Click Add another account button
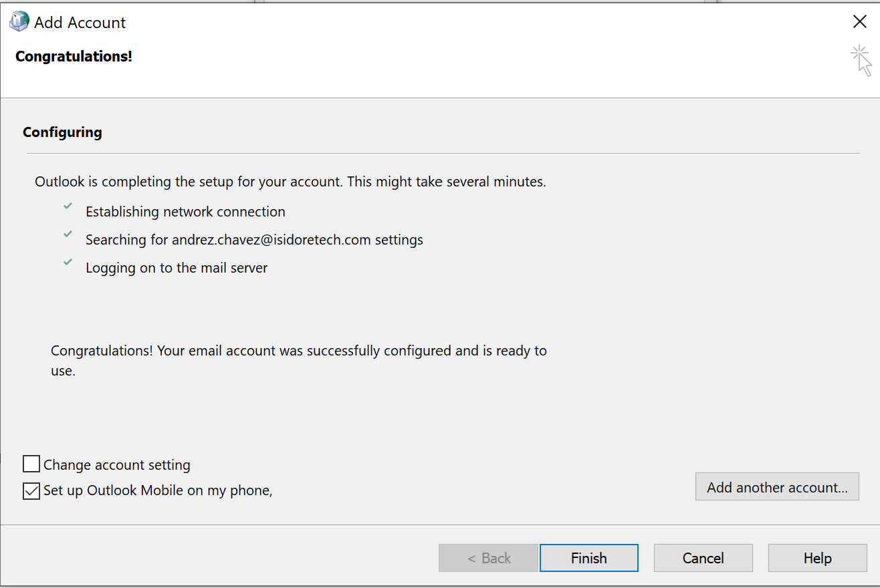 click(x=777, y=487)
